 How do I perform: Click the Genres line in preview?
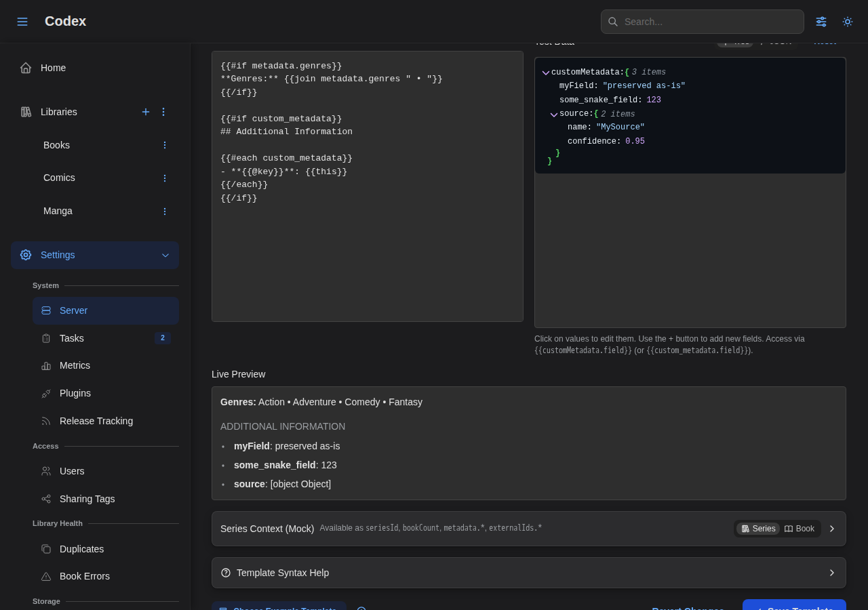[321, 402]
